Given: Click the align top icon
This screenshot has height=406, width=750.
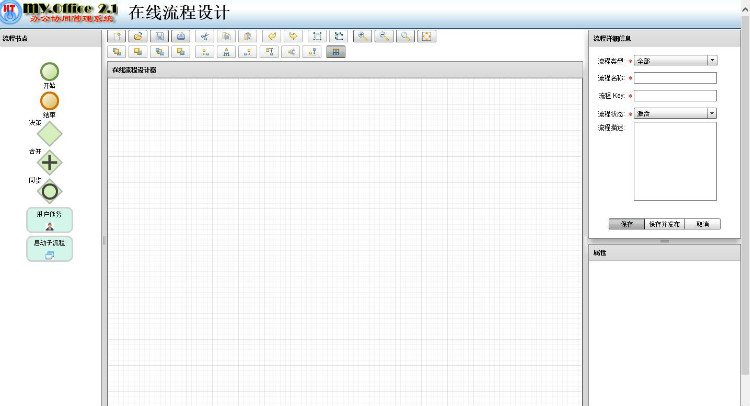Looking at the screenshot, I should click(x=269, y=52).
